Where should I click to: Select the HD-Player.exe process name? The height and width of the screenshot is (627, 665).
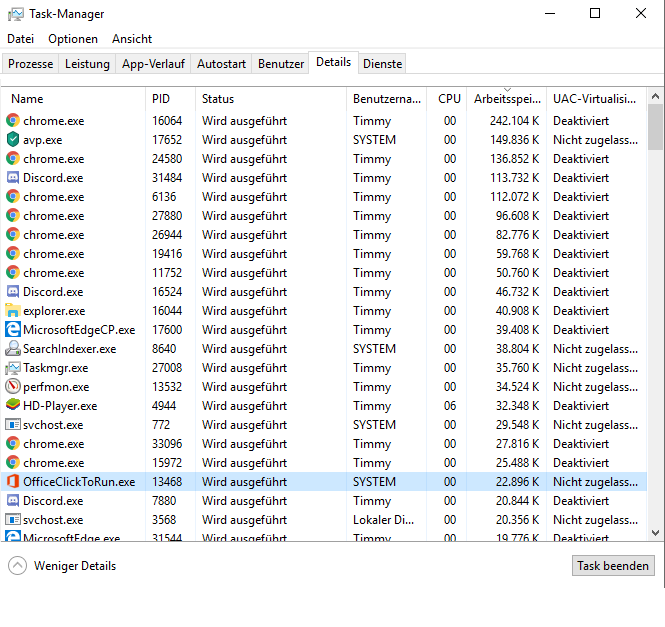[x=60, y=406]
